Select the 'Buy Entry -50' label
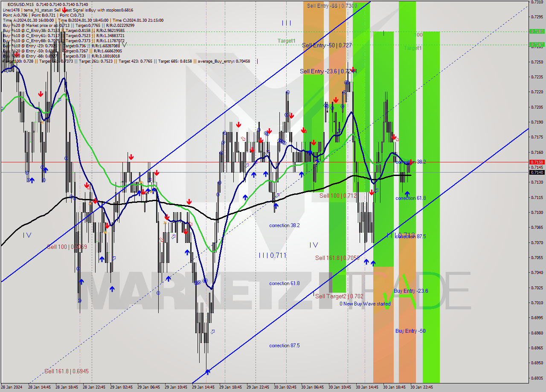Screen dimensions: 546x392 (410, 331)
